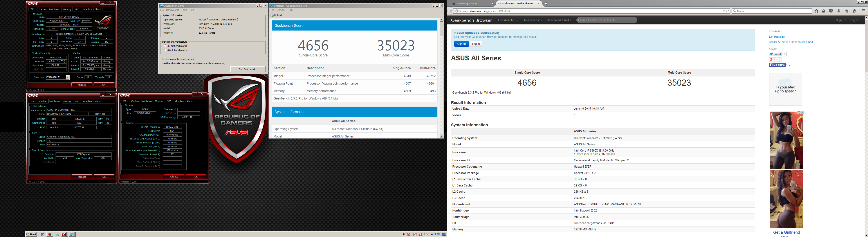This screenshot has height=237, width=868.
Task: Open ASUS All Series Benchmark Chart link
Action: pyautogui.click(x=791, y=42)
